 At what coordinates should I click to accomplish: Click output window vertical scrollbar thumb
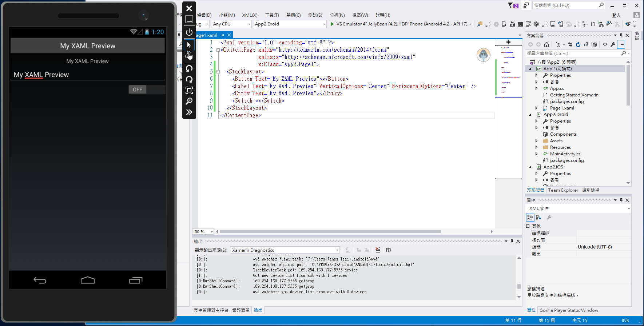519,286
